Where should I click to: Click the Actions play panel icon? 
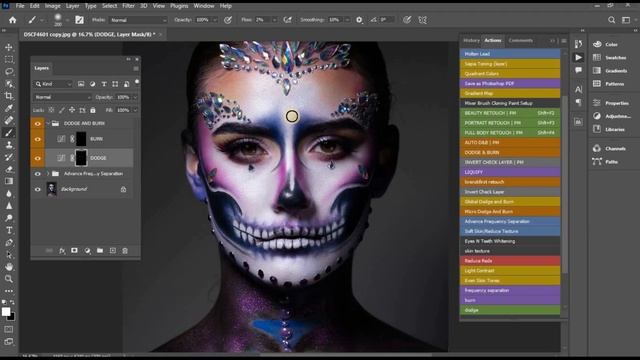coord(578,58)
